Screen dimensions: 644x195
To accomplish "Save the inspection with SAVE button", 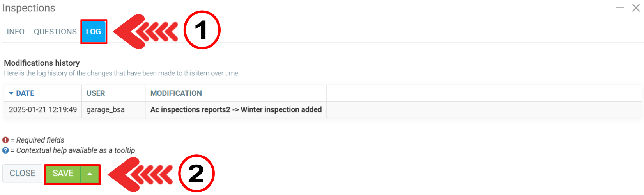I will 63,174.
